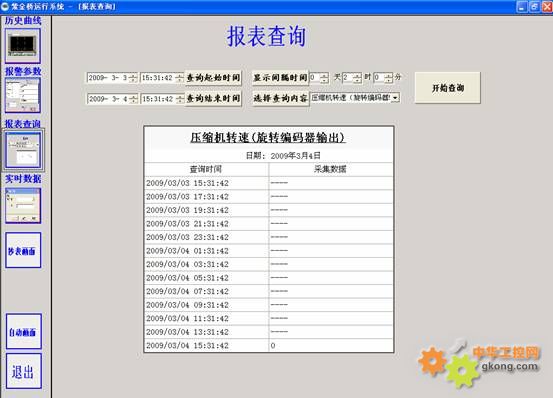Click the 开始查询 start query button
This screenshot has height=398, width=553.
tap(448, 88)
